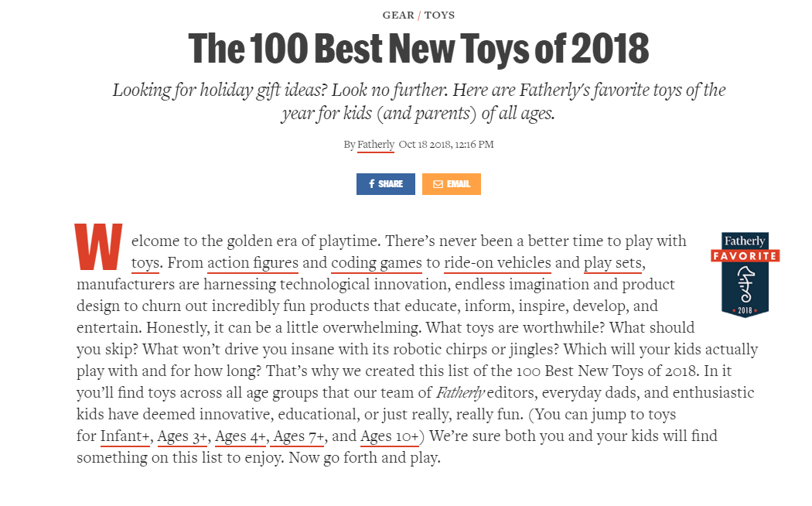Click the envelope icon on the Email button

coord(438,183)
